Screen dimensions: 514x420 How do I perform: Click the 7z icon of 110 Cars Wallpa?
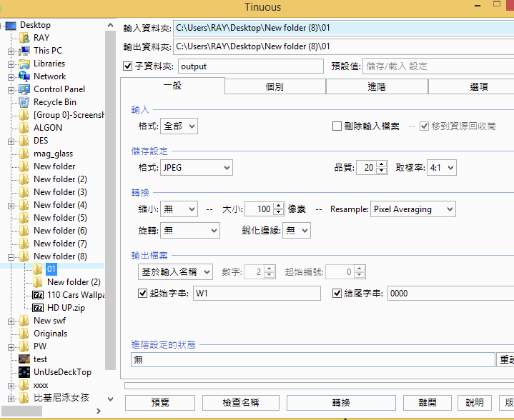pos(38,295)
